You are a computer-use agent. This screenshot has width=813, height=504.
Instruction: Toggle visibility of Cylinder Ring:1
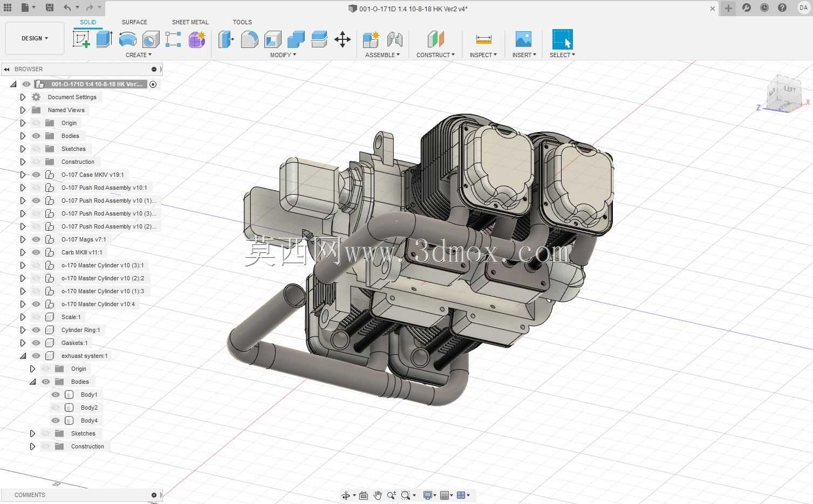pos(36,330)
